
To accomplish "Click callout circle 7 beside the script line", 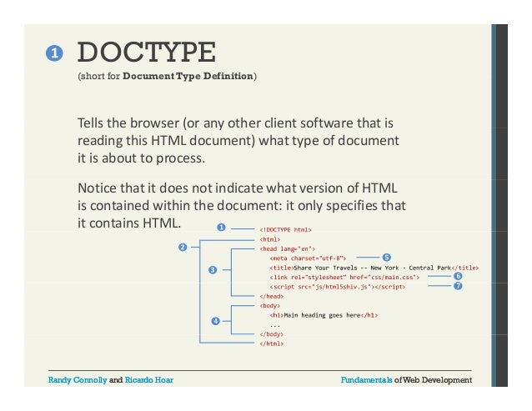I will coord(458,286).
